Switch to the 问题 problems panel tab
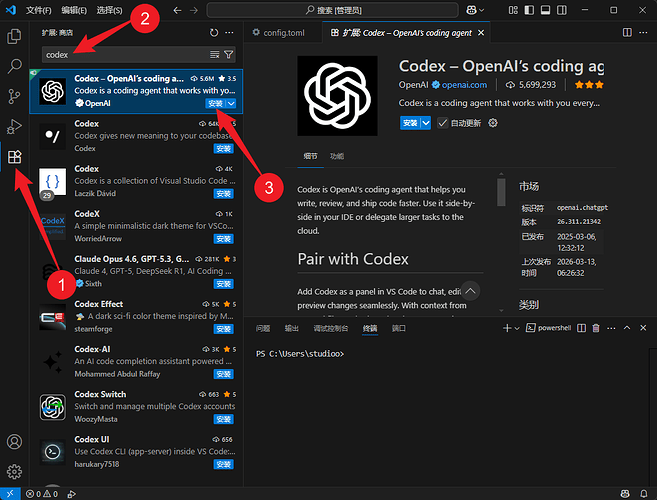 pos(263,328)
